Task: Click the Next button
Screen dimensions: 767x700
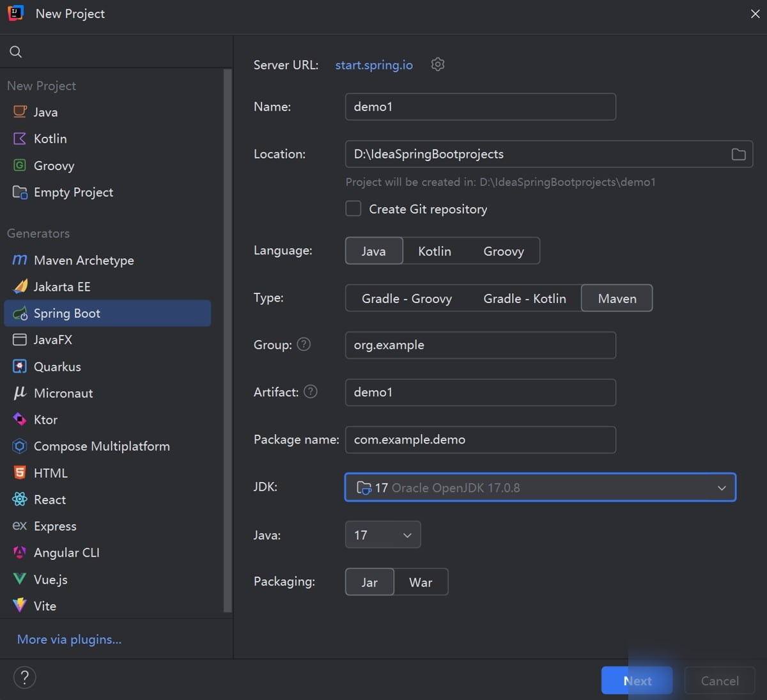Action: click(x=637, y=681)
